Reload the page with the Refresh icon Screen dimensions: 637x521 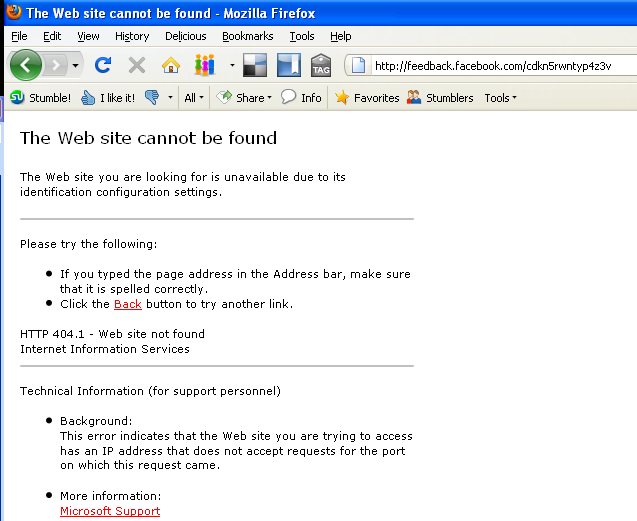103,65
